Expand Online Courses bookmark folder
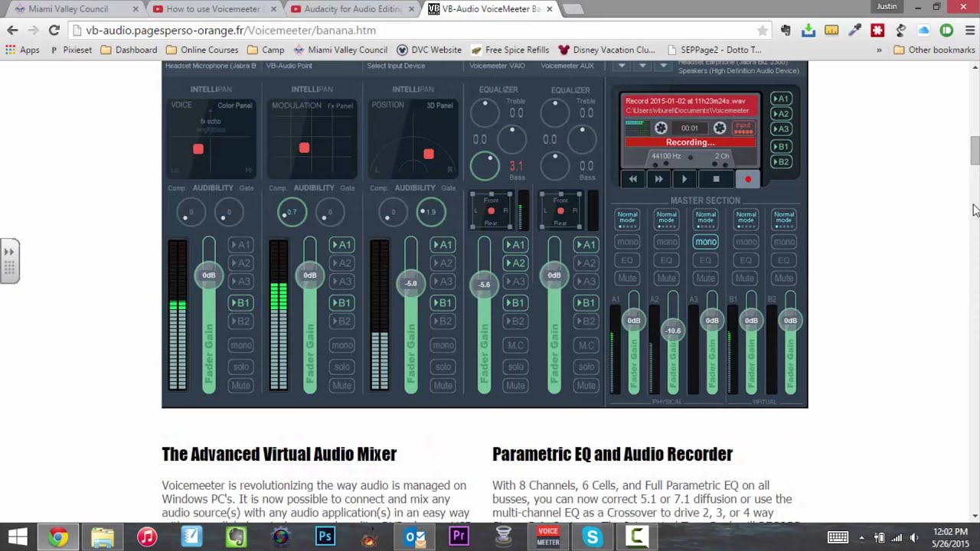 point(202,50)
